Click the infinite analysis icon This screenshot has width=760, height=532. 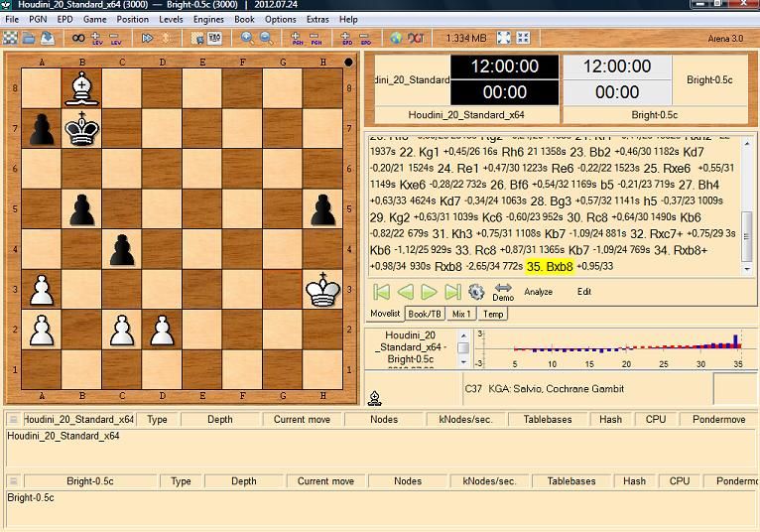(x=78, y=38)
